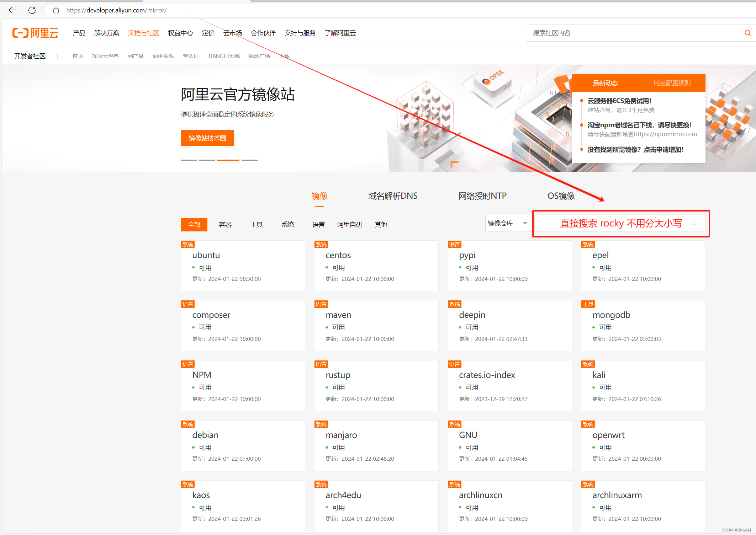Open 问产品 sub-navigation link
The height and width of the screenshot is (535, 756).
(x=136, y=56)
